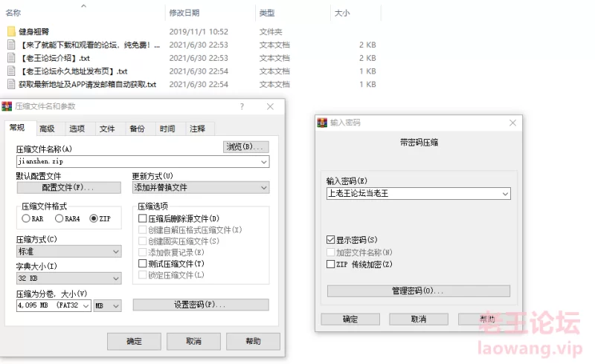Expand the password history dropdown arrow
Screen dimensions: 595x364
pyautogui.click(x=505, y=194)
